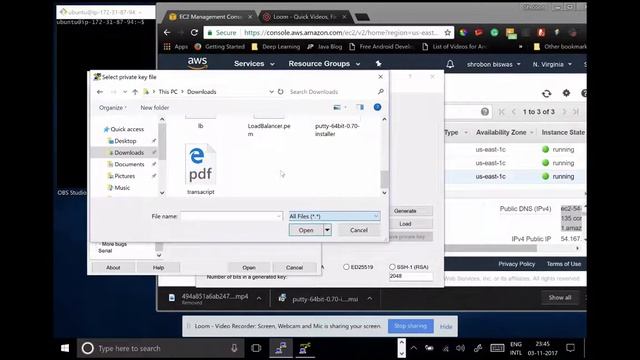Expand the address path history dropdown
The width and height of the screenshot is (640, 360).
(271, 92)
